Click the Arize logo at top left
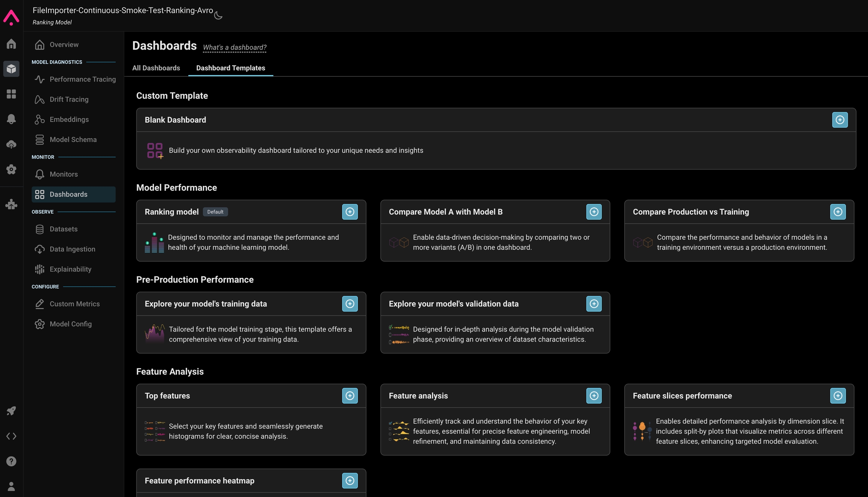Image resolution: width=868 pixels, height=497 pixels. (x=11, y=17)
